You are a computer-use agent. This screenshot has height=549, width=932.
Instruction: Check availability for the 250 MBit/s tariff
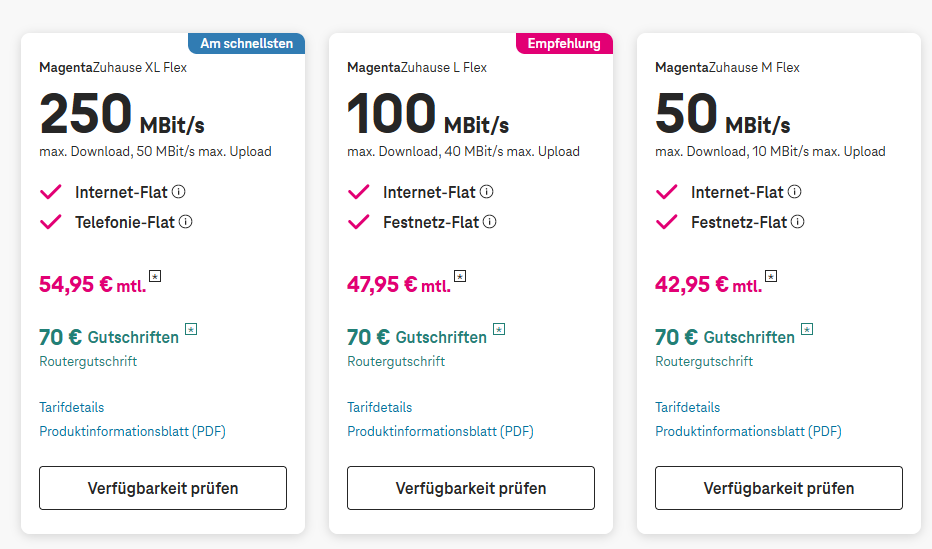pos(163,488)
